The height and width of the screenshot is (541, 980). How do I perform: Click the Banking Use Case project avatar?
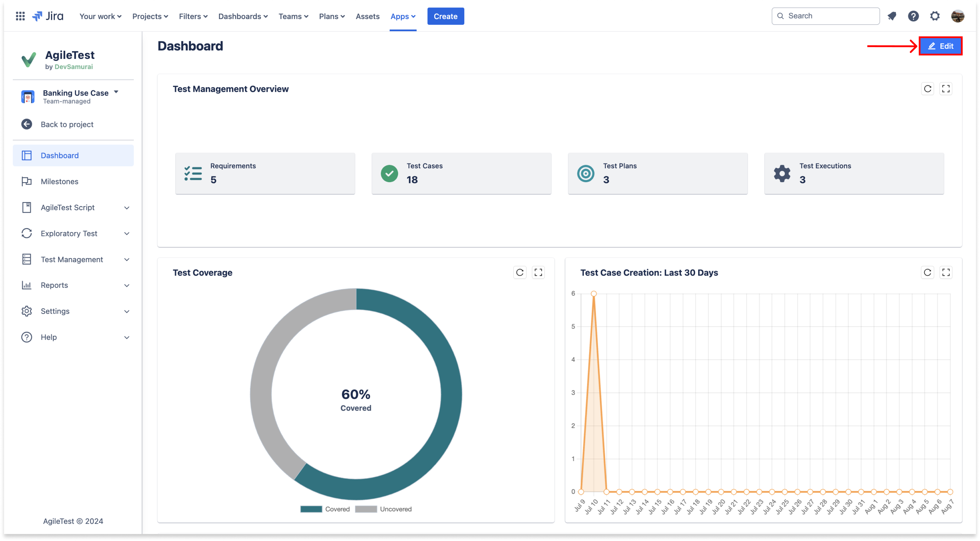point(28,97)
